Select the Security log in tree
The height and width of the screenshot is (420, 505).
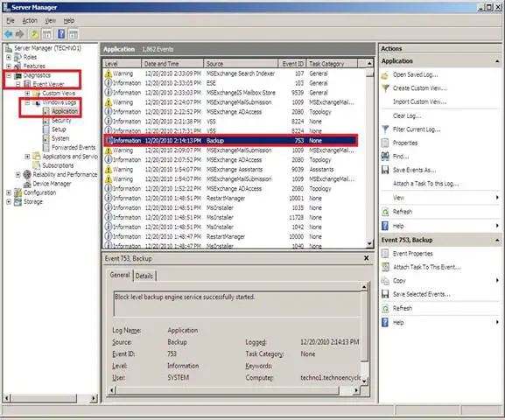tap(61, 121)
